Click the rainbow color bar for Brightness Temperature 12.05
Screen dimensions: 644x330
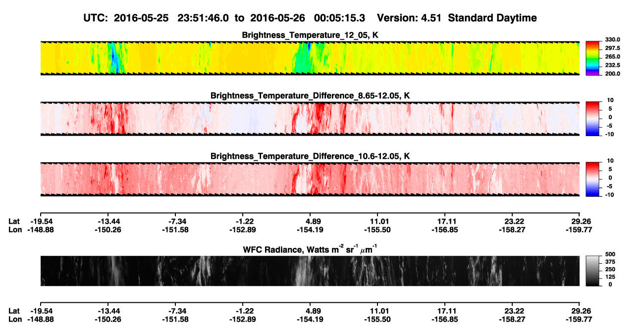(593, 58)
